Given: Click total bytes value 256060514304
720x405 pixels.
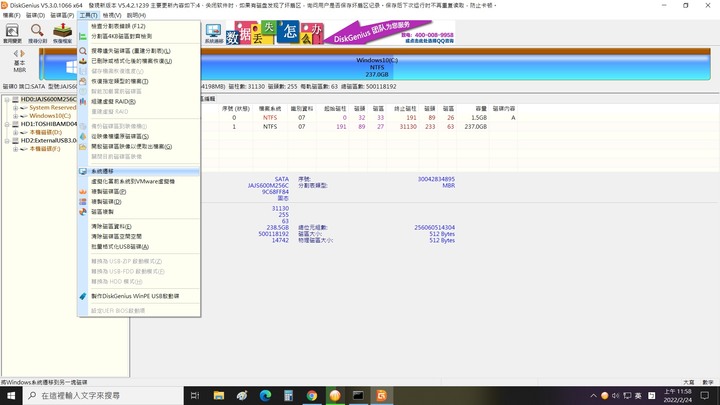Looking at the screenshot, I should click(434, 227).
